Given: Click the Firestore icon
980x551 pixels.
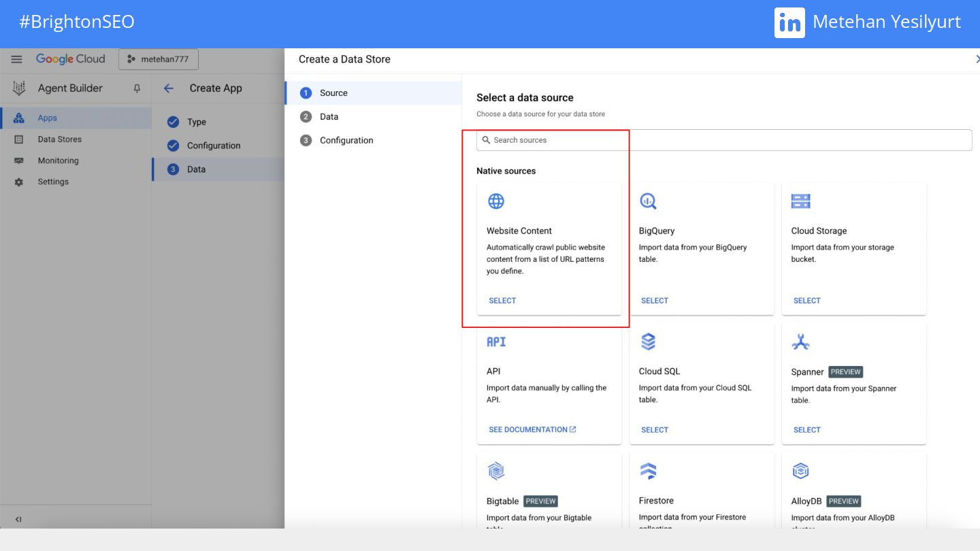Looking at the screenshot, I should pyautogui.click(x=648, y=471).
